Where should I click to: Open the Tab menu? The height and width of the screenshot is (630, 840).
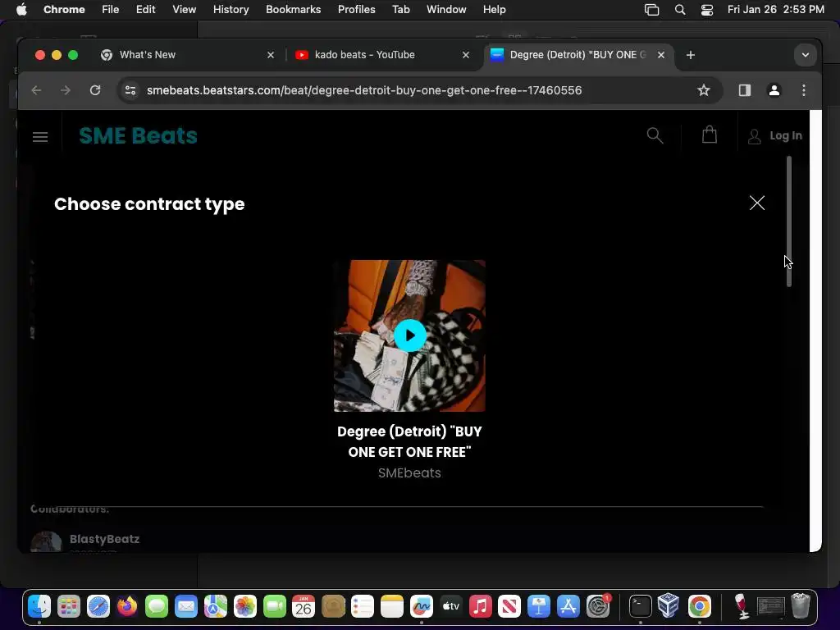400,9
